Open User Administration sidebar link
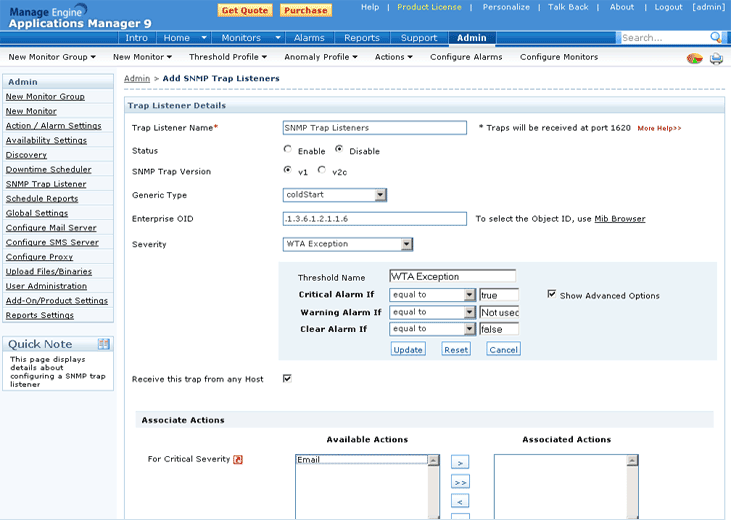This screenshot has height=520, width=731. pos(46,286)
